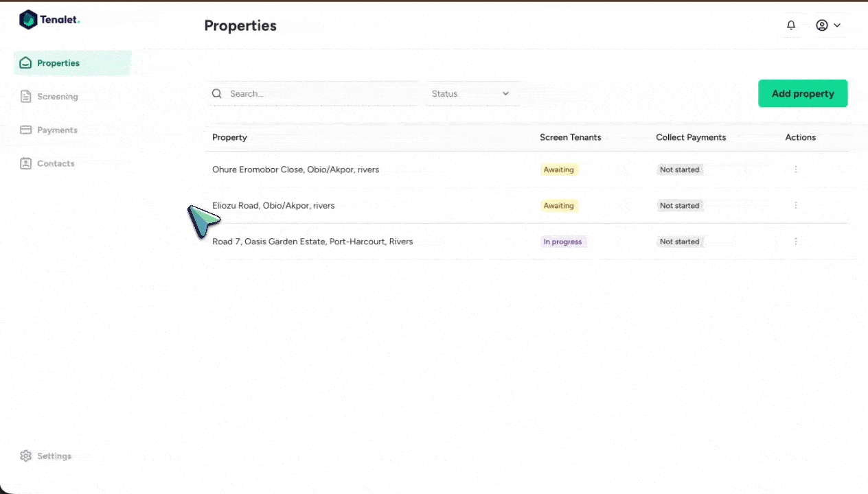Open the profile chevron dropdown
The height and width of the screenshot is (494, 868).
pos(837,25)
